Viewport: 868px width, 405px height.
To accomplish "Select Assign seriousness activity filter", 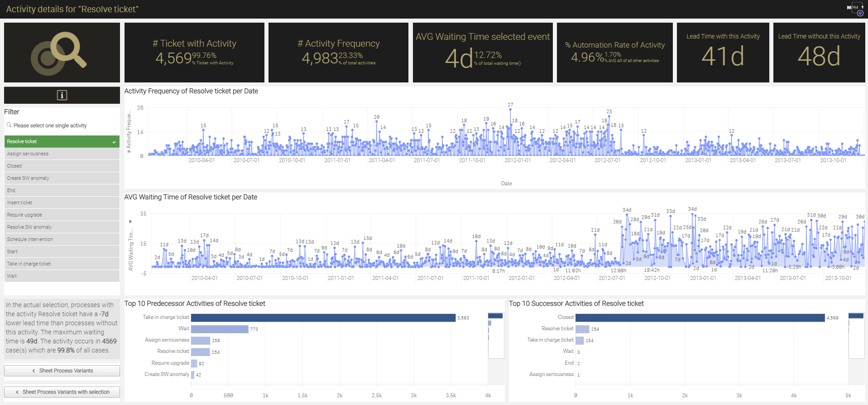I will click(x=62, y=154).
